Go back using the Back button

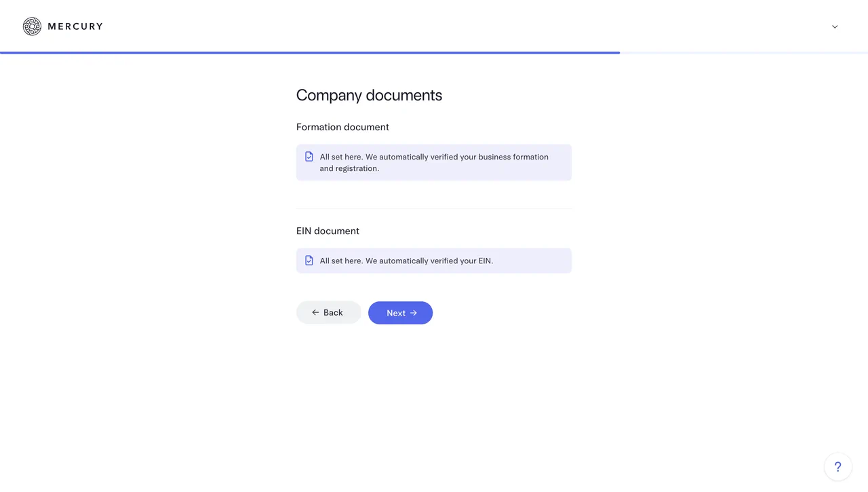(x=329, y=313)
